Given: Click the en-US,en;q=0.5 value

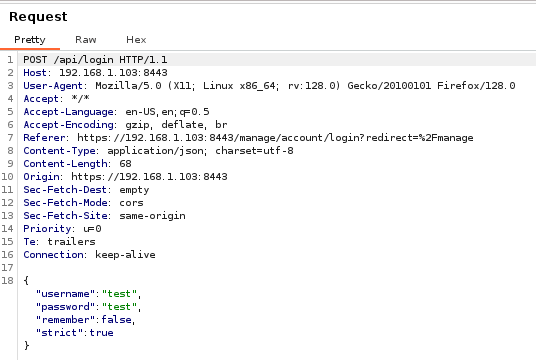Looking at the screenshot, I should click(x=167, y=111).
